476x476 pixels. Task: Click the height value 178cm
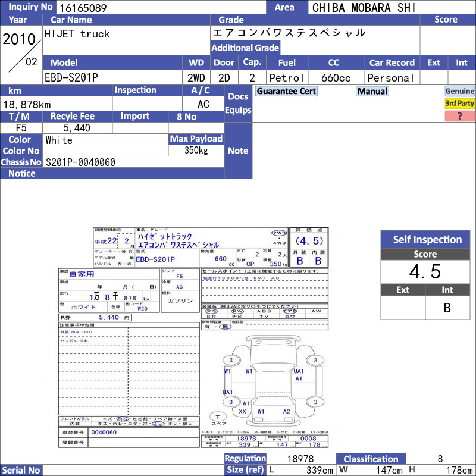[x=459, y=470]
